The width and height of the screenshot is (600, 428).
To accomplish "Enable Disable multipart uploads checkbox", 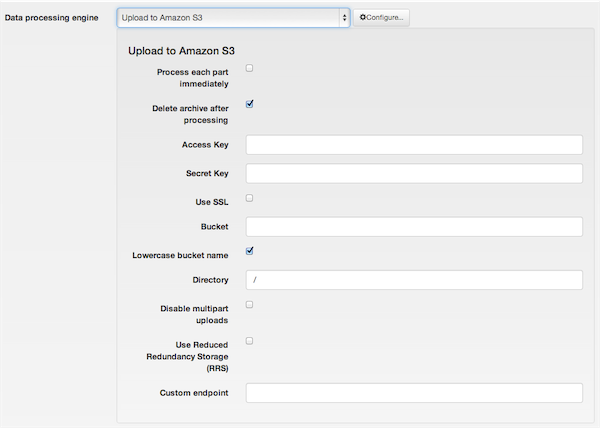I will pos(249,305).
